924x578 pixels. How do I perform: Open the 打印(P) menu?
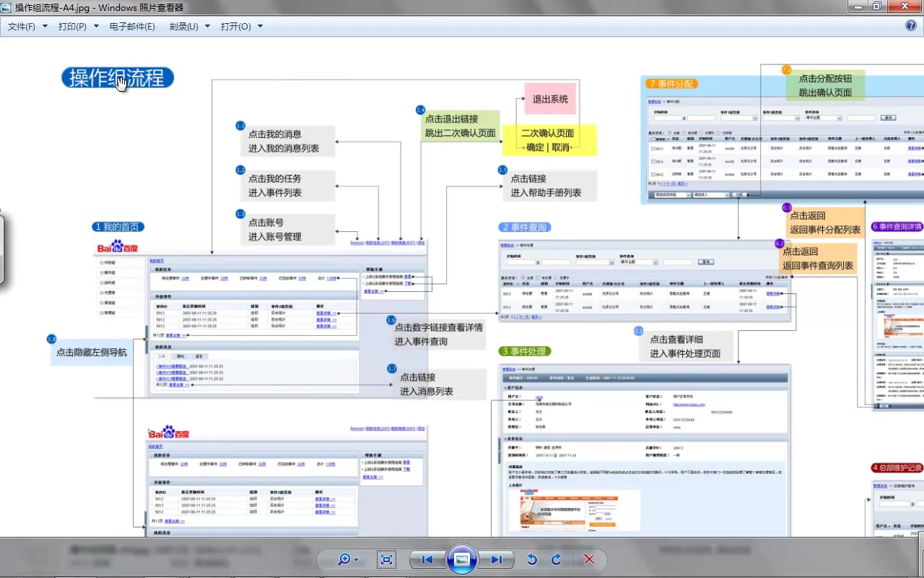click(78, 26)
